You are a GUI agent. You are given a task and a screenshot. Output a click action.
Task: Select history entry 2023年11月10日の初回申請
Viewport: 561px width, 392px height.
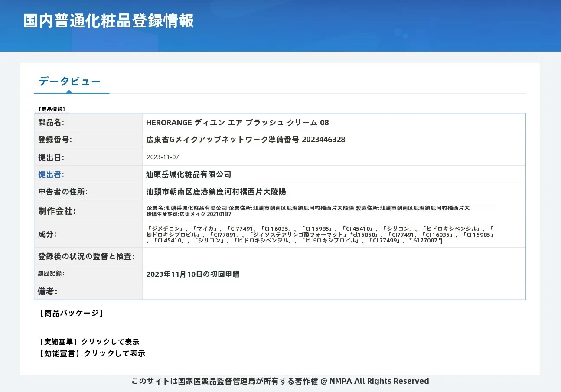[x=193, y=274]
